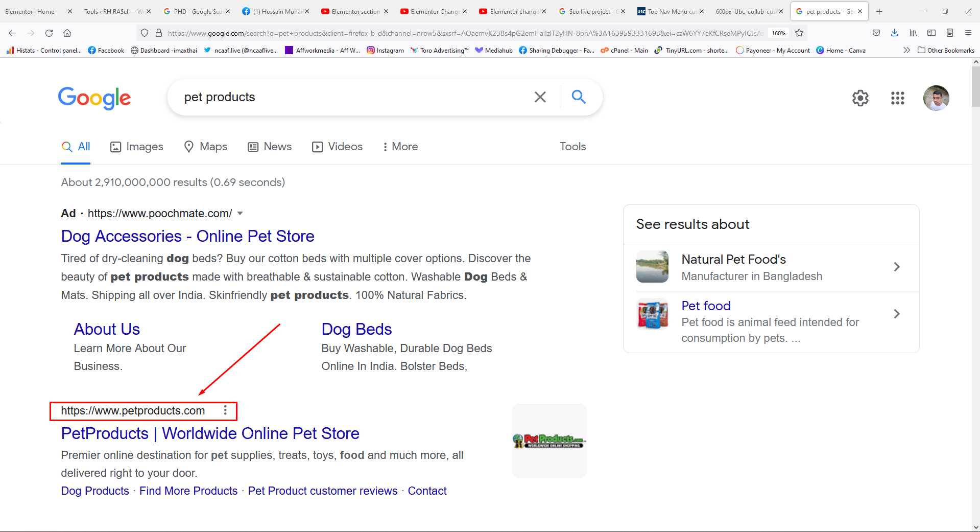The height and width of the screenshot is (532, 980).
Task: Click the 160% zoom level indicator
Action: point(778,33)
